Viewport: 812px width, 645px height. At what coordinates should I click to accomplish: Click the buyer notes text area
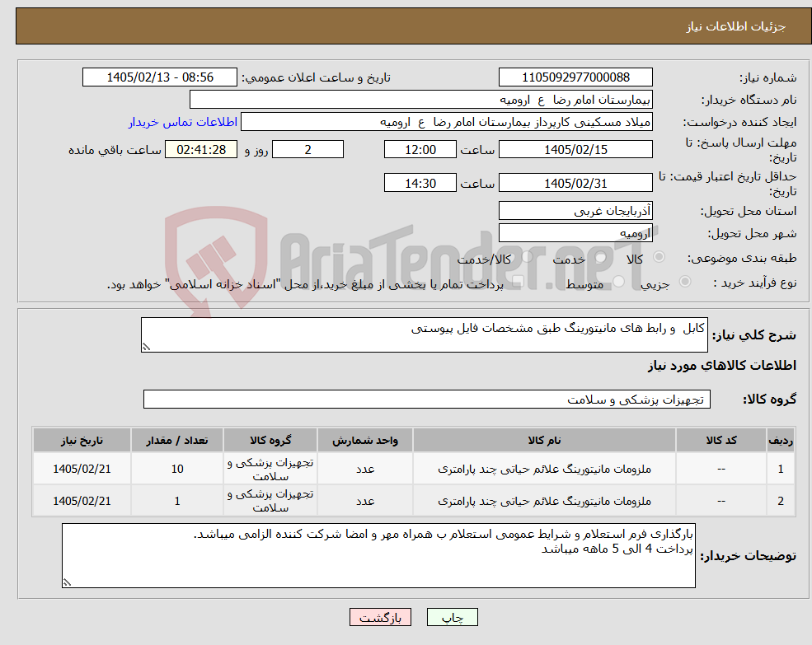(x=378, y=555)
